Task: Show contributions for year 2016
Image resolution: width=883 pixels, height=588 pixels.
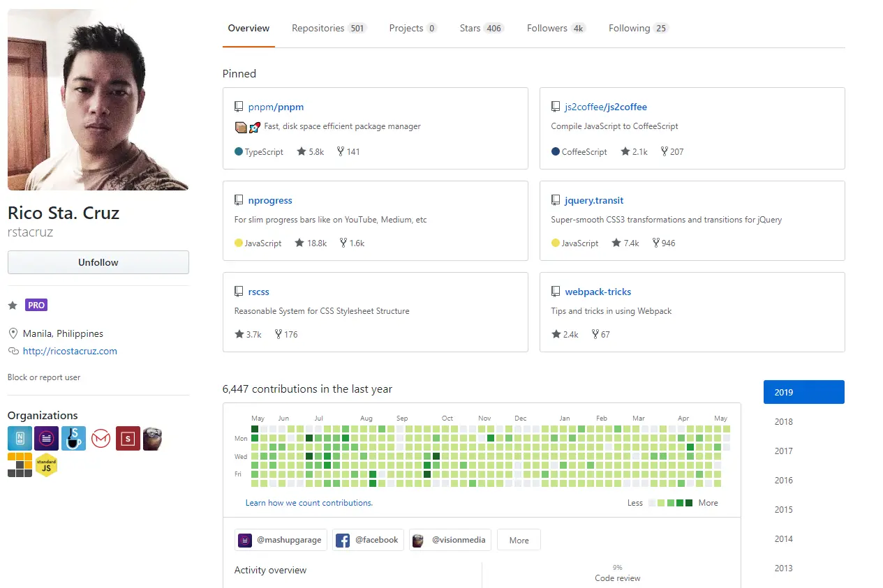Action: [784, 480]
